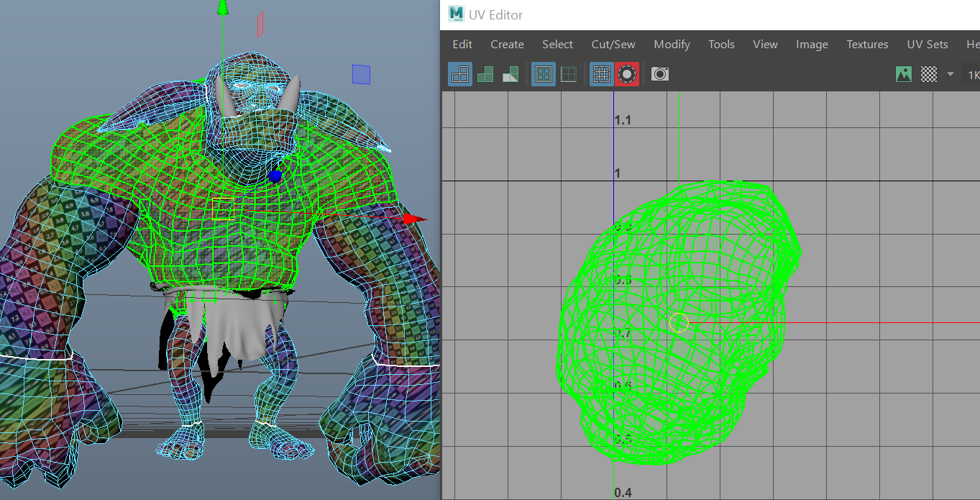980x500 pixels.
Task: Enable shaded UV shells display icon
Action: click(x=485, y=74)
